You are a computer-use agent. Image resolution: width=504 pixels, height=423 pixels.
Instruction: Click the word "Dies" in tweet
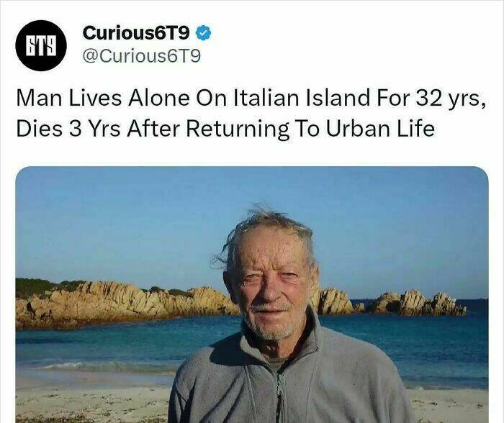[39, 128]
